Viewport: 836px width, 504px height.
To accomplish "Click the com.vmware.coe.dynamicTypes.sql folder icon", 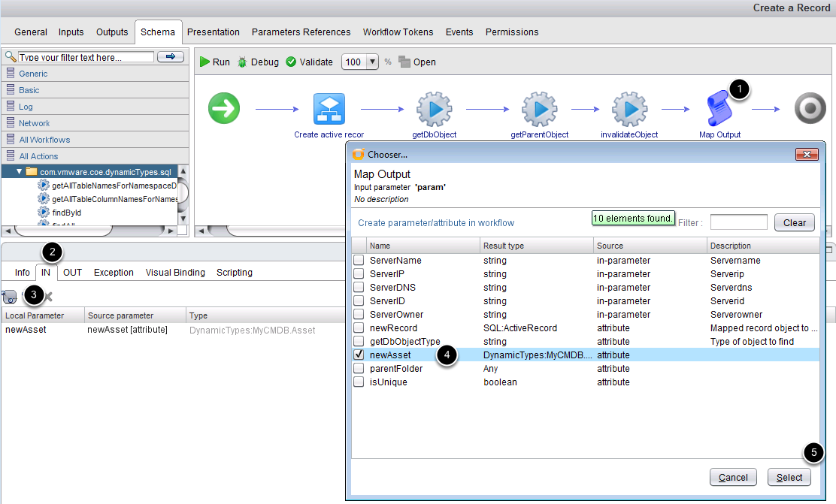I will [x=32, y=171].
